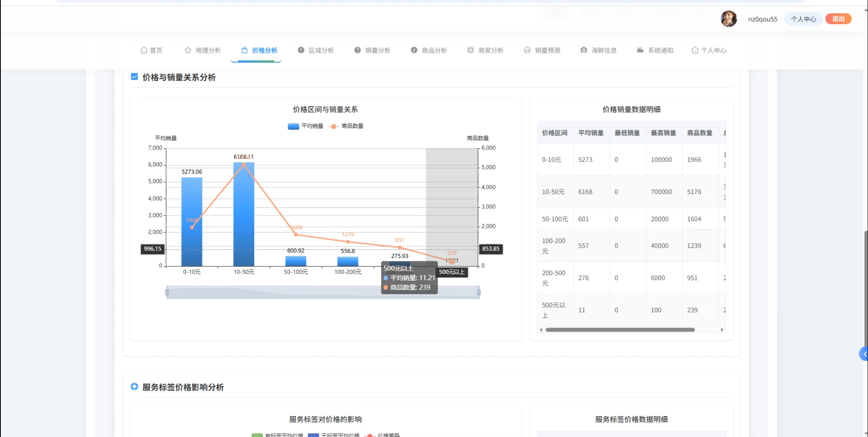This screenshot has width=868, height=437.
Task: Click the table horizontal scrollbar thumb
Action: pyautogui.click(x=620, y=330)
